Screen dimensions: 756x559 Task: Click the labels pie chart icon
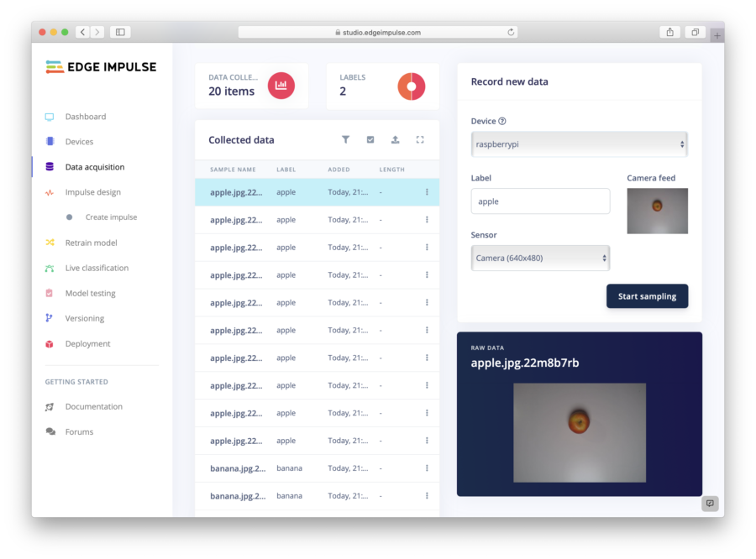(412, 86)
